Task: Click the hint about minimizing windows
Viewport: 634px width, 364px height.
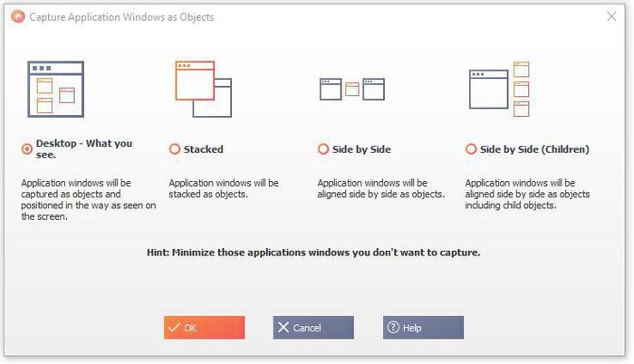Action: [x=313, y=253]
